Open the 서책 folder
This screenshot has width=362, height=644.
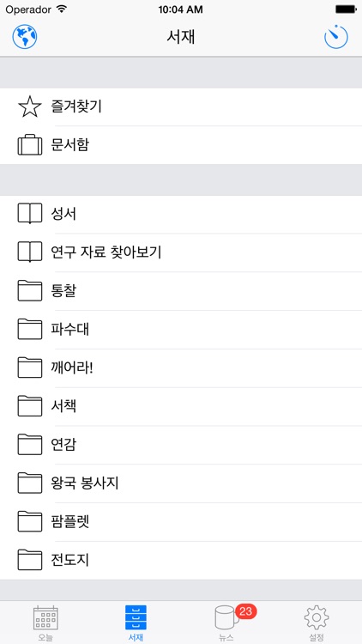click(x=181, y=406)
